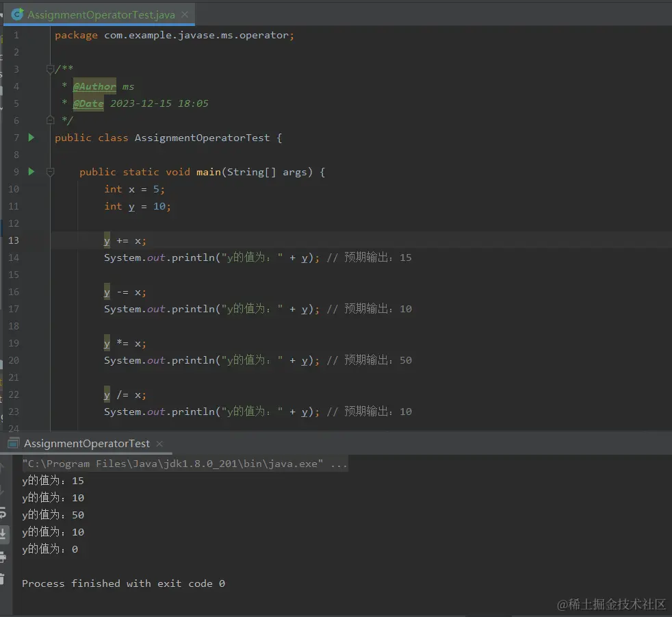Click the statement 'y += x;'

pos(125,241)
